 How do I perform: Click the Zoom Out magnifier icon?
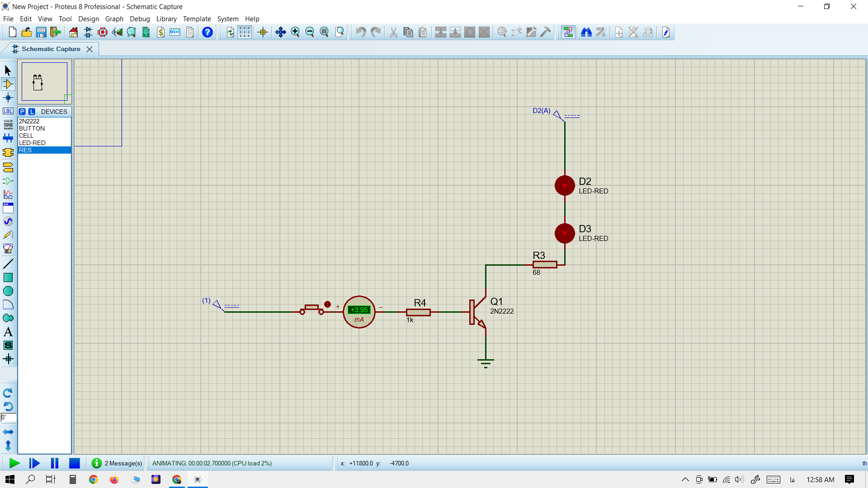310,32
